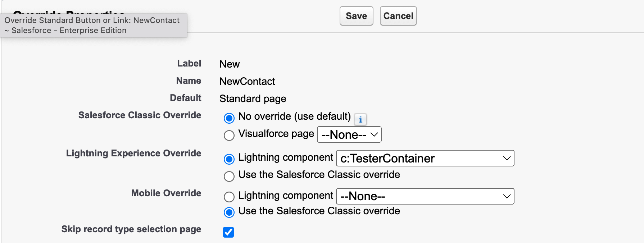
Task: Open the Visualforce page --None-- dropdown
Action: tap(349, 135)
